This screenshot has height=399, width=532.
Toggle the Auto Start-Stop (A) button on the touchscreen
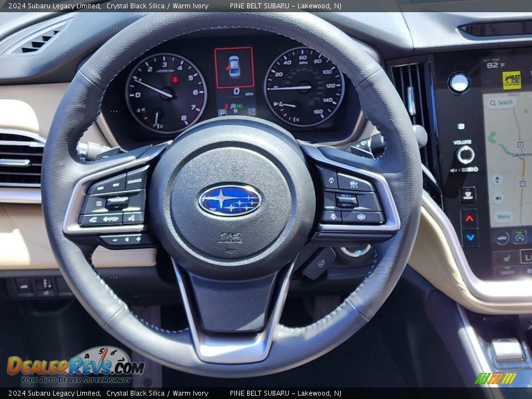pyautogui.click(x=519, y=237)
